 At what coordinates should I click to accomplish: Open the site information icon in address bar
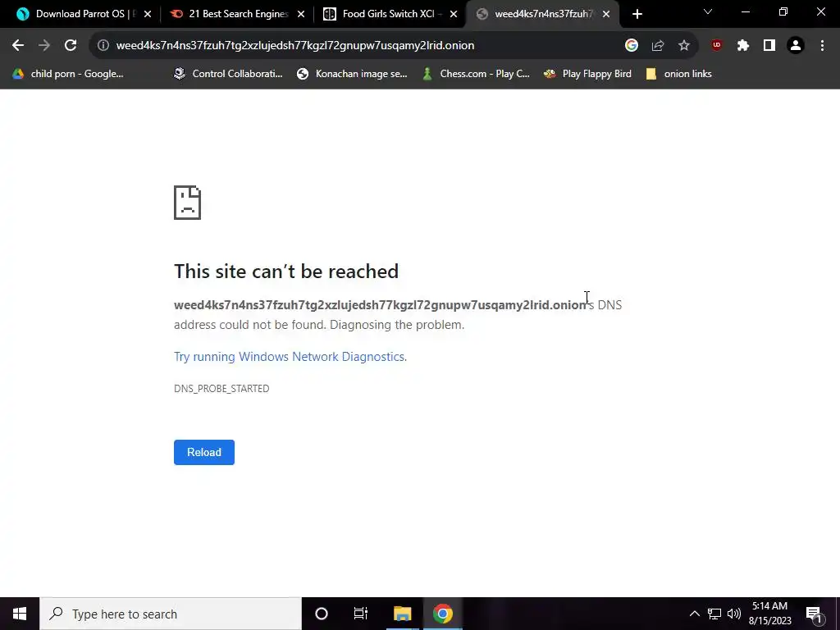[103, 46]
